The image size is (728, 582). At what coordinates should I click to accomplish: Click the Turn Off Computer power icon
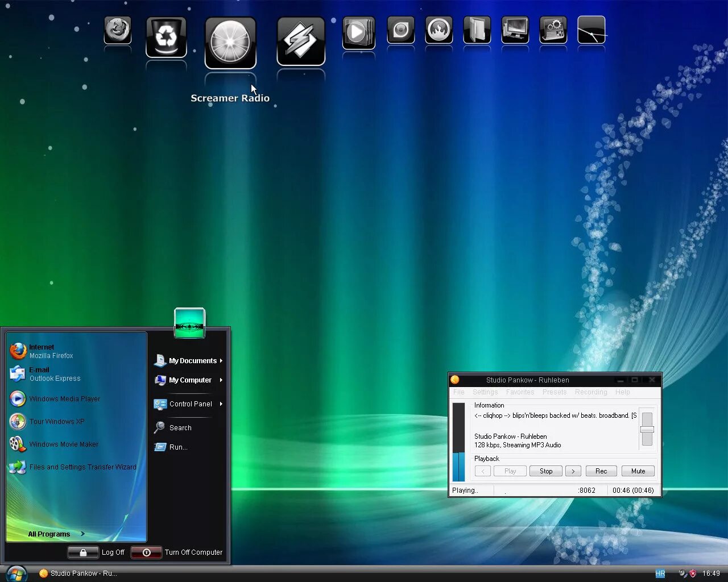click(146, 552)
